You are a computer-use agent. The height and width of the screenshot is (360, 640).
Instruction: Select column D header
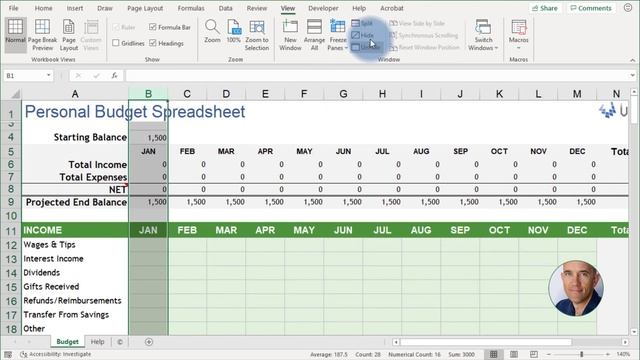[x=226, y=94]
